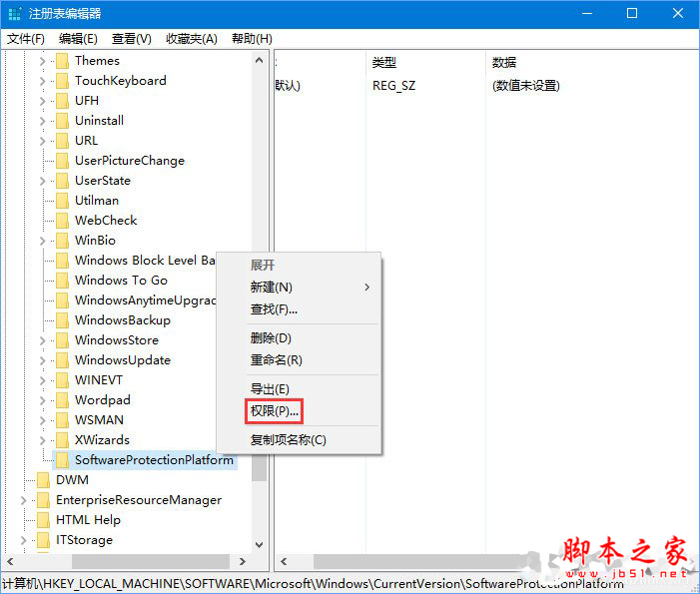
Task: Expand the EnterpriseResourceManager key
Action: pyautogui.click(x=23, y=500)
